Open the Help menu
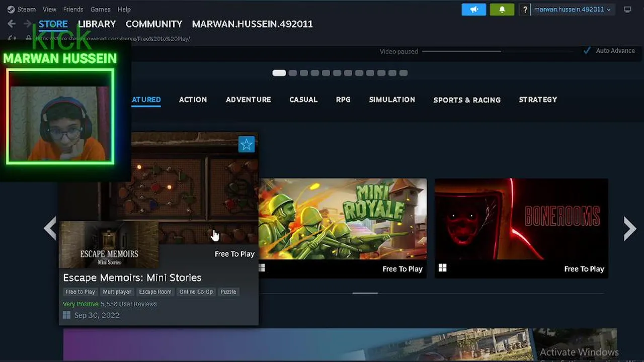Screen dimensions: 644x362 click(124, 9)
